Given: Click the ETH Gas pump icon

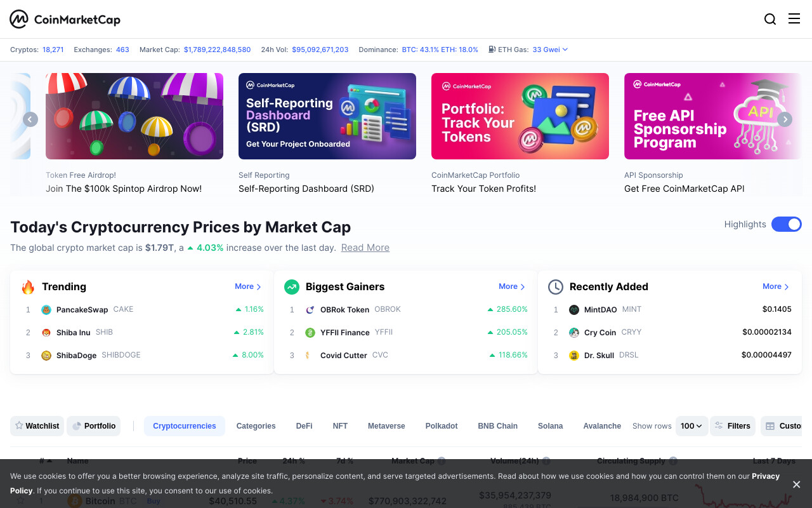Looking at the screenshot, I should [x=492, y=50].
